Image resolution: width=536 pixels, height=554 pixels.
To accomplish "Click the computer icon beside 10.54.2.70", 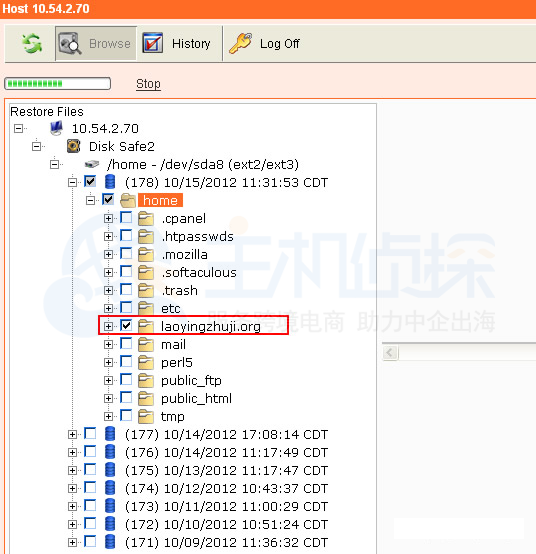I will [x=56, y=128].
